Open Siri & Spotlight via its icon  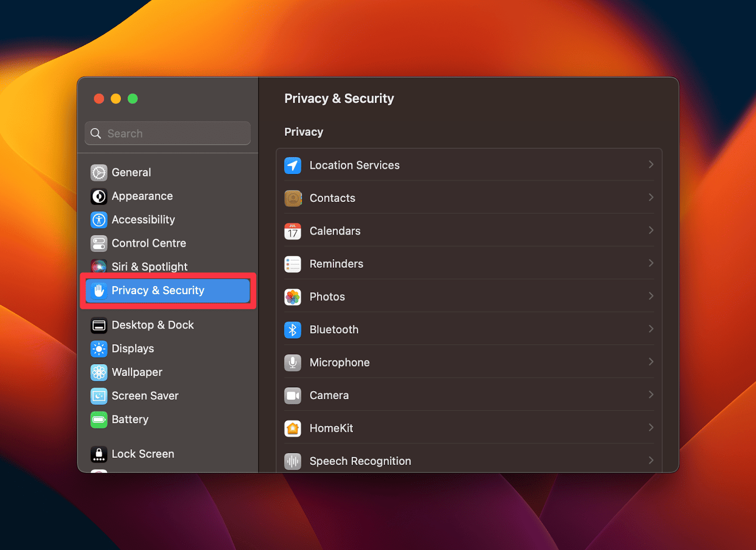[x=99, y=266]
